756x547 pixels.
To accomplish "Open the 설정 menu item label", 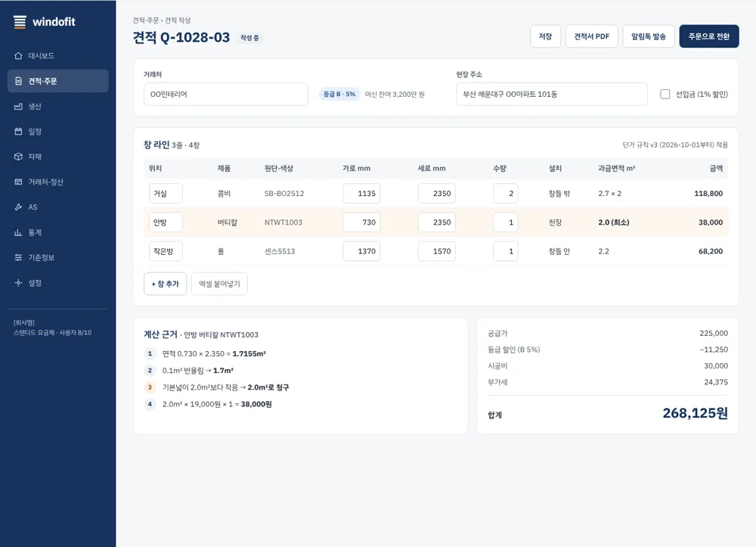I will 35,283.
